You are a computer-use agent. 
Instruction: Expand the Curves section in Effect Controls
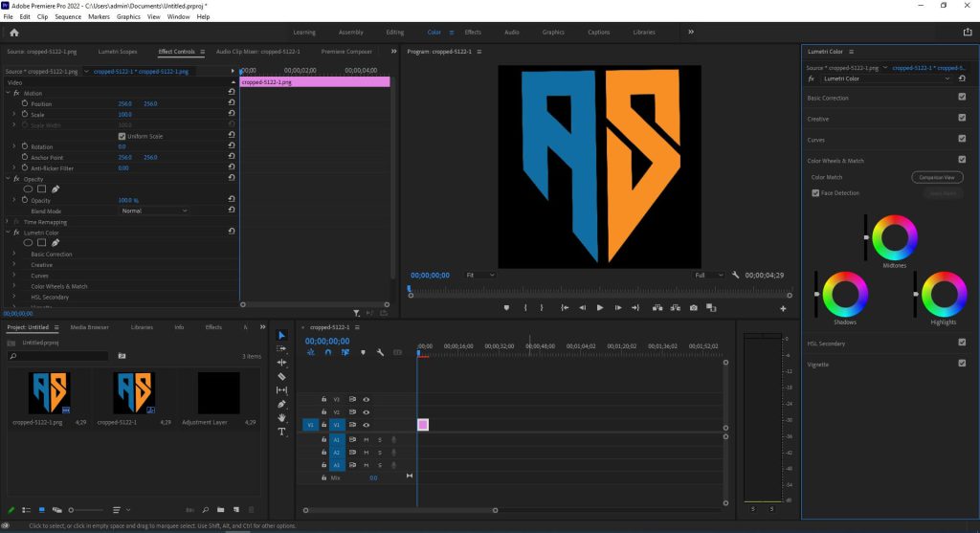(x=13, y=276)
